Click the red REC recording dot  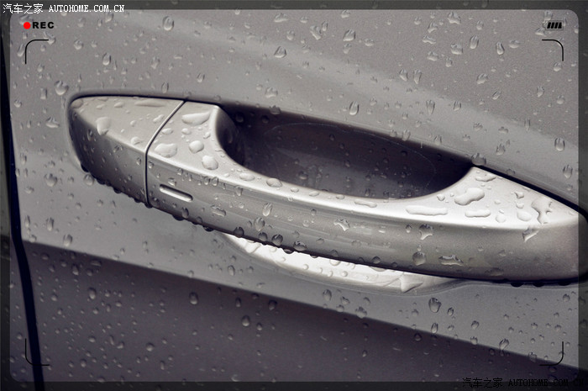coord(27,25)
